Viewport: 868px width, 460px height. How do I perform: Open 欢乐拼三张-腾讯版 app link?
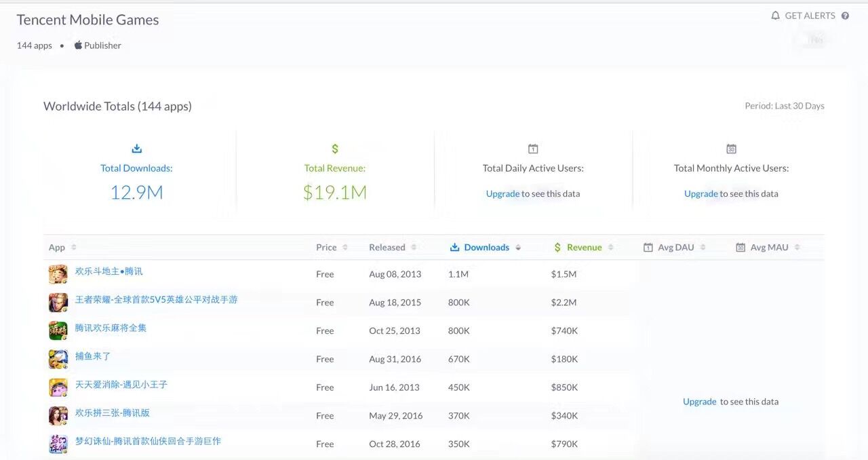coord(113,413)
